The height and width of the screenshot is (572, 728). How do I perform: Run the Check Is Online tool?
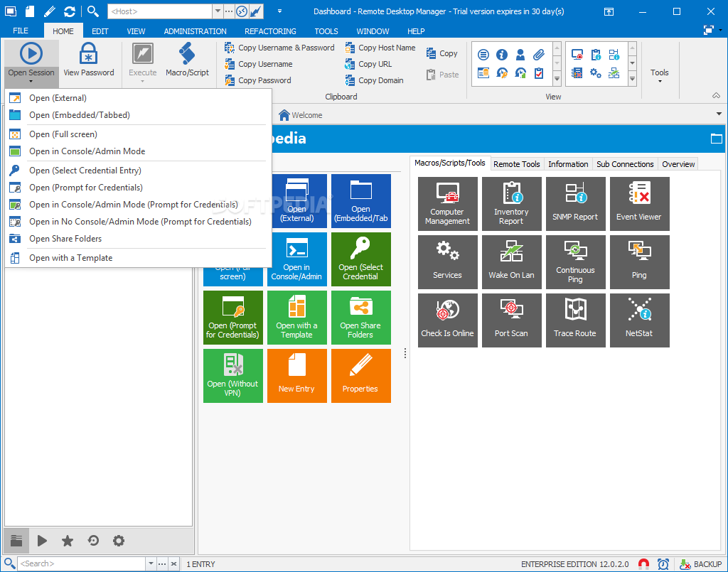(447, 320)
